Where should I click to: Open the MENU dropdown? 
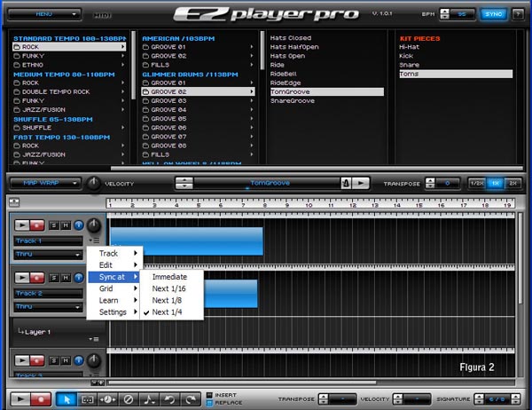pos(44,14)
